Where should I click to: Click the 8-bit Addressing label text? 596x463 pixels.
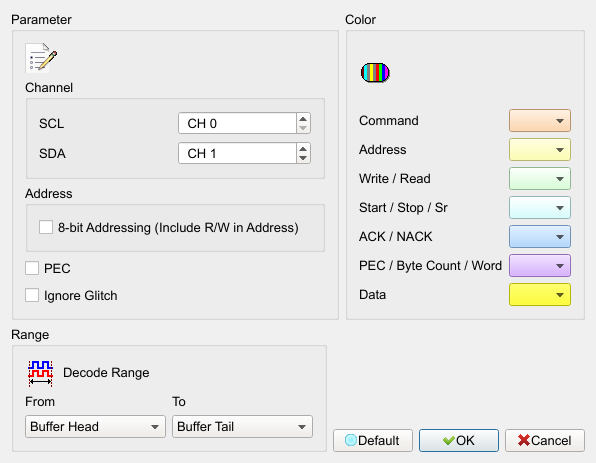(178, 228)
